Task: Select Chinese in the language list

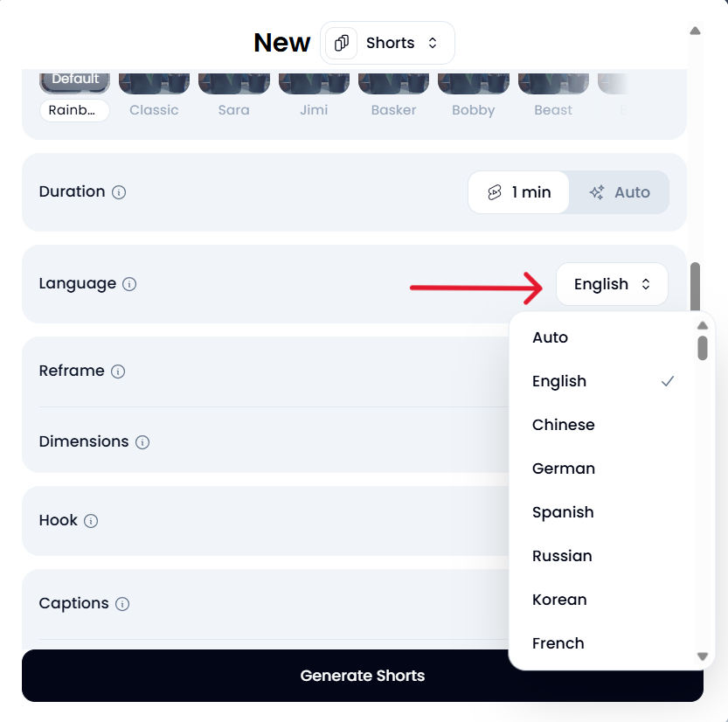Action: (x=564, y=425)
